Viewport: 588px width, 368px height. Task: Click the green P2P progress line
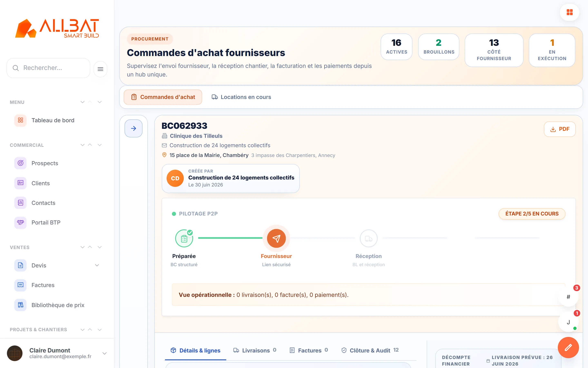click(x=230, y=238)
